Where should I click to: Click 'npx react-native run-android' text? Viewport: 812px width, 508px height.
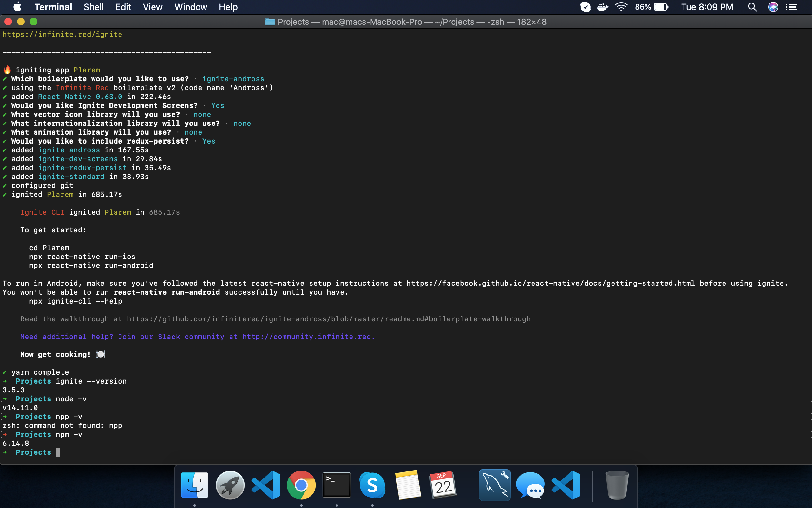tap(91, 265)
